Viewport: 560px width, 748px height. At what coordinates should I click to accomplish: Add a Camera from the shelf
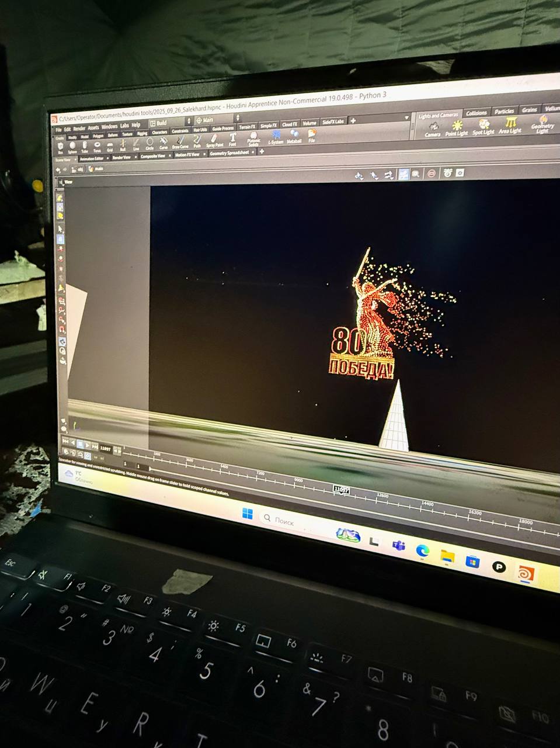433,130
